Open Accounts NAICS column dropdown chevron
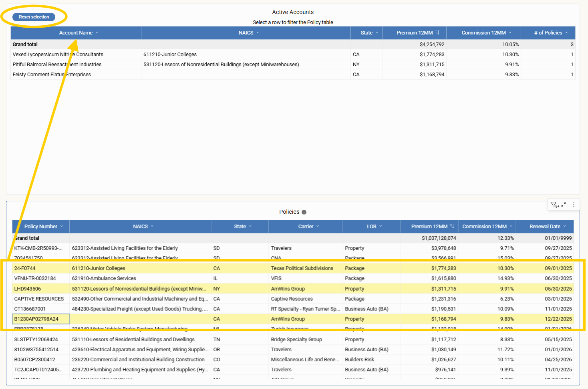Screen dimensions: 588x389 [x=258, y=33]
